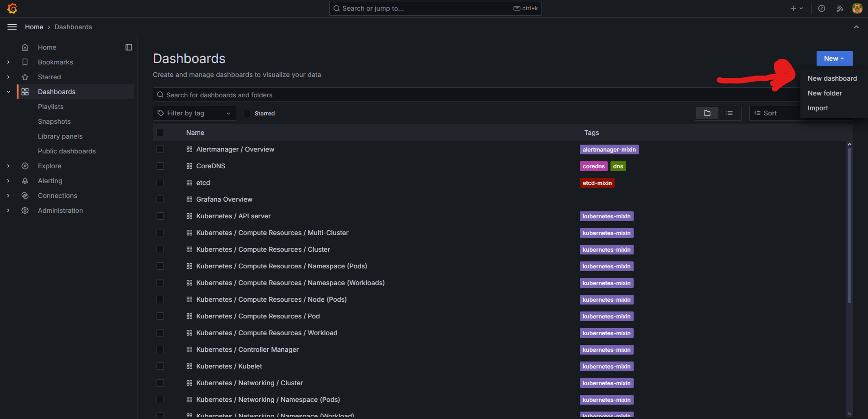This screenshot has height=419, width=868.
Task: Choose Import from the New menu
Action: pyautogui.click(x=818, y=108)
